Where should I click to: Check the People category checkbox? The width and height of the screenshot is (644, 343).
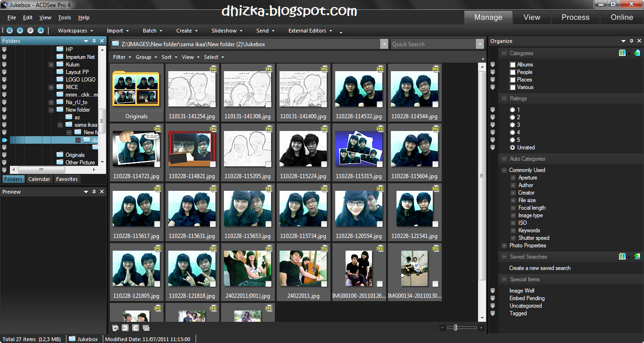(x=512, y=72)
